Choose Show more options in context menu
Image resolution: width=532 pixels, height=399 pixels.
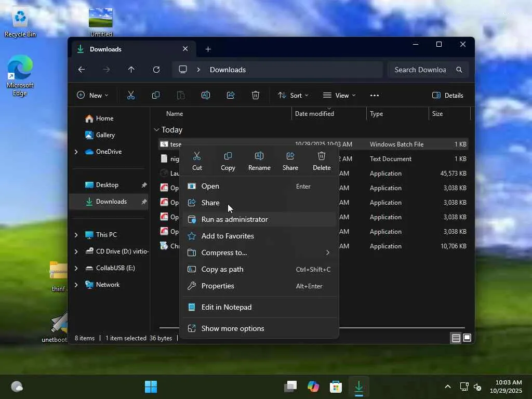tap(232, 328)
